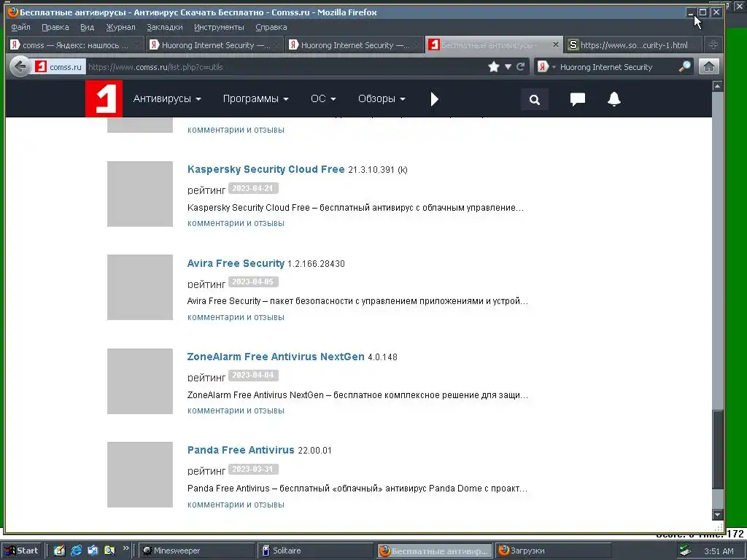The width and height of the screenshot is (747, 560).
Task: Switch to the first Huorong Internet Security tab
Action: click(x=214, y=44)
